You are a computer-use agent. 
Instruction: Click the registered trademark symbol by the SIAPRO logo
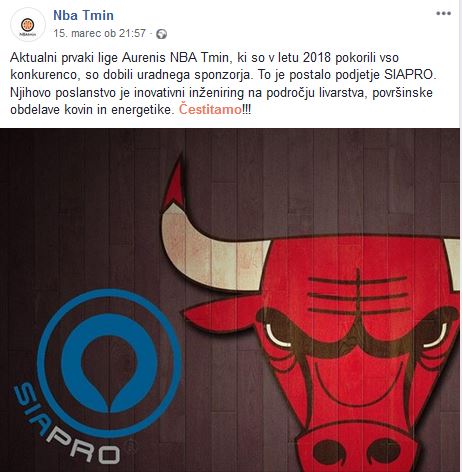coord(132,444)
